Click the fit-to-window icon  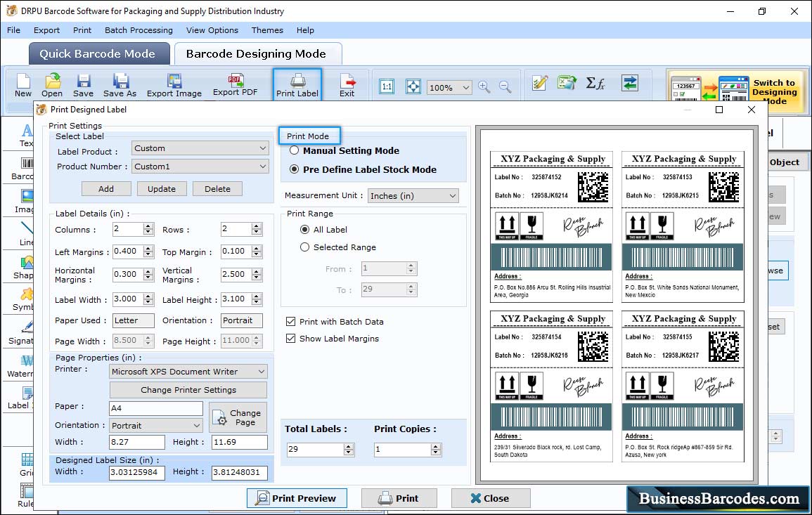(413, 86)
